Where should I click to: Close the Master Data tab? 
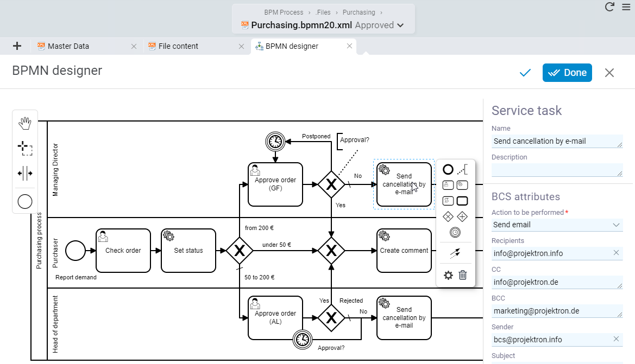(134, 47)
